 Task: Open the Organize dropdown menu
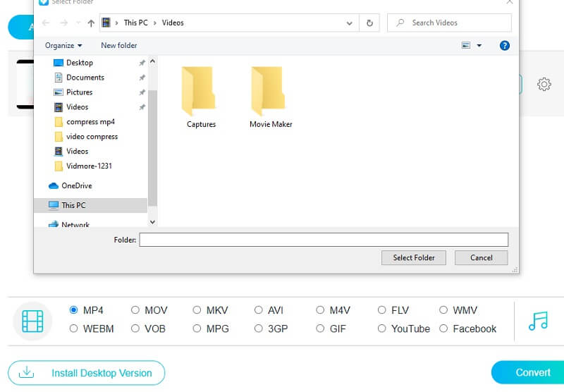[63, 45]
